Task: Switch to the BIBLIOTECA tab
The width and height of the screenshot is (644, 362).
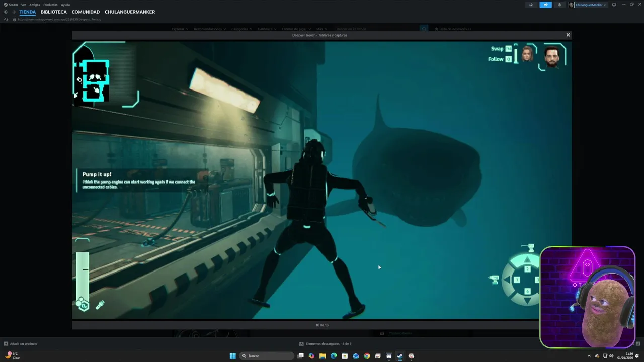Action: [x=54, y=12]
